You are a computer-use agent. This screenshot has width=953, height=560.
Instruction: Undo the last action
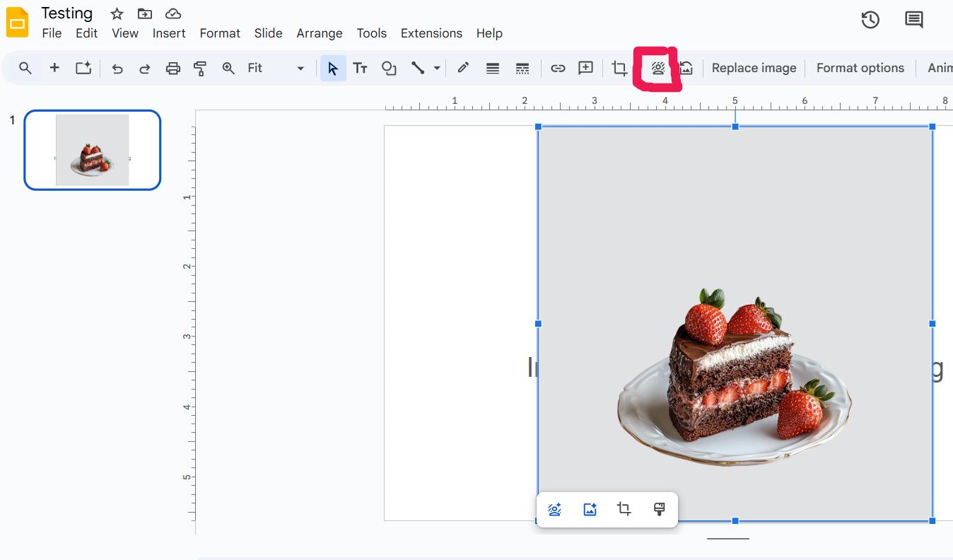pyautogui.click(x=117, y=69)
